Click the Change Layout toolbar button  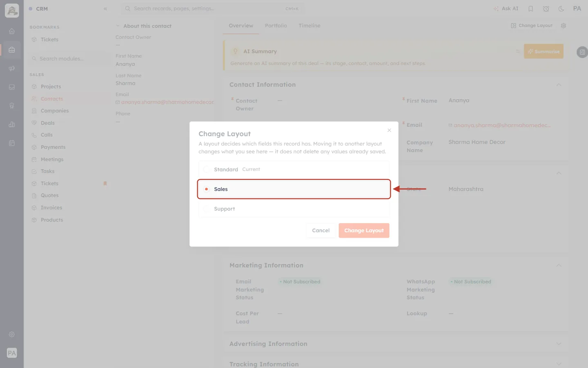[532, 25]
